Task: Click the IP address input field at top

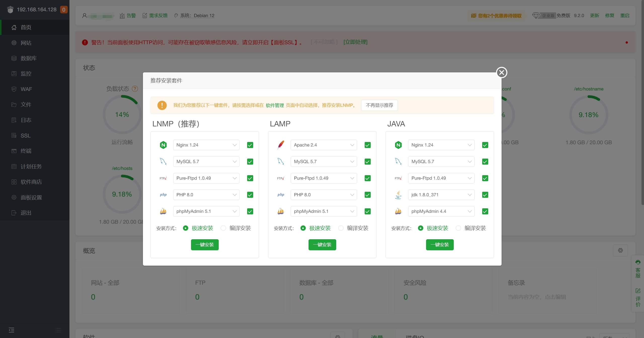Action: click(37, 9)
